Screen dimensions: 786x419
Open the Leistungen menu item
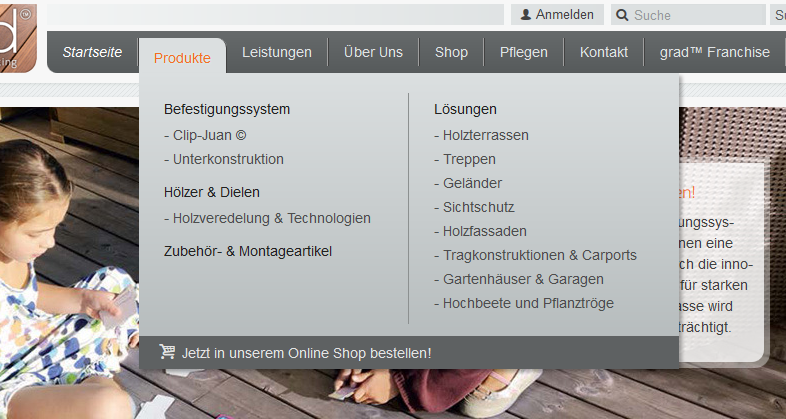(x=277, y=52)
